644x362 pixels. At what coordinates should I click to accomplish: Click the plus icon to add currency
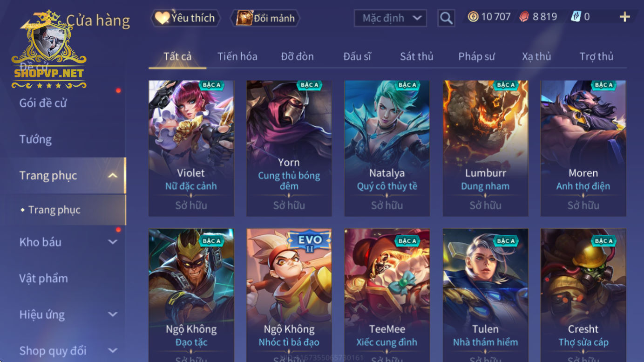click(624, 17)
